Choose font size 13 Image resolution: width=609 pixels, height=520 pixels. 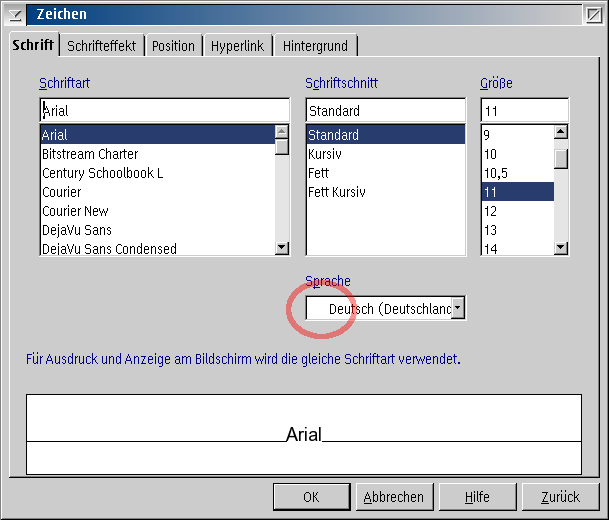coord(518,230)
